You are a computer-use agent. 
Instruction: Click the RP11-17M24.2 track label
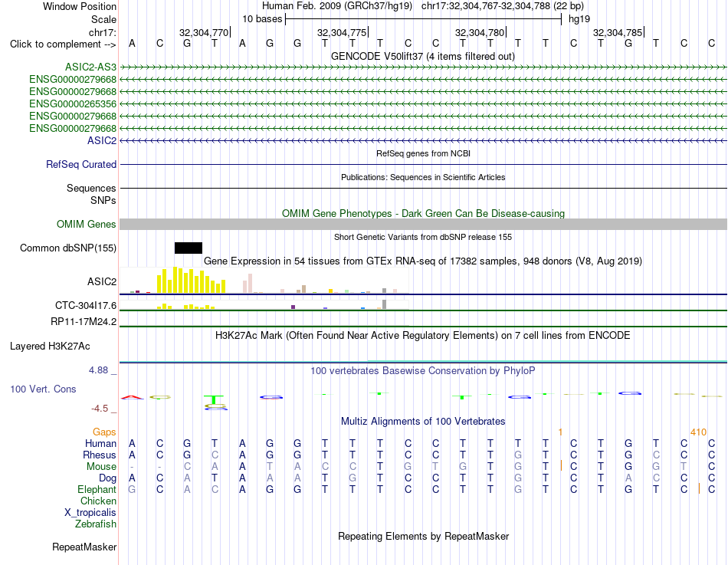84,321
